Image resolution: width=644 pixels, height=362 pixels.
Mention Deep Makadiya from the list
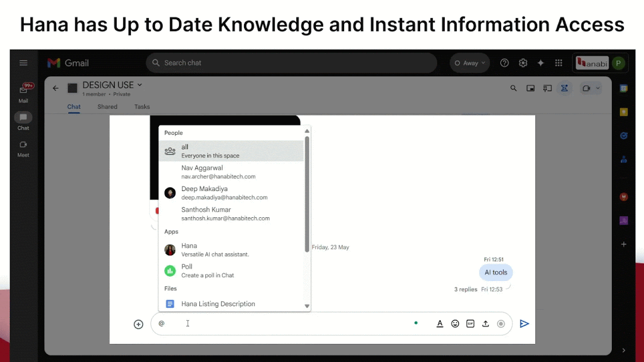coord(231,193)
